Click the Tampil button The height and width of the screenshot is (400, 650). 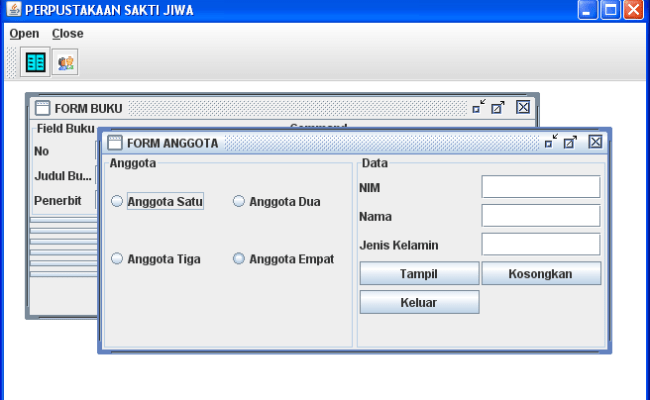point(419,273)
